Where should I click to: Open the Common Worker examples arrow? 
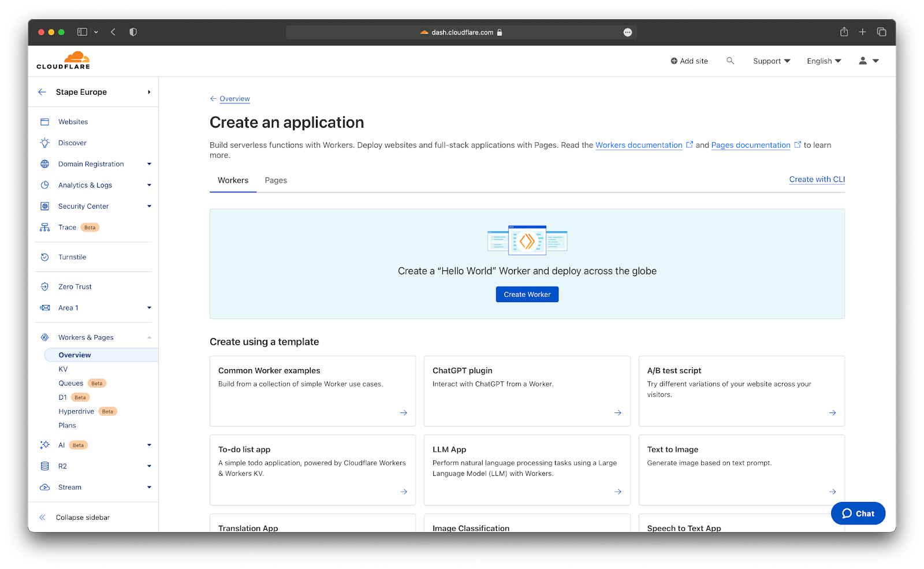(404, 412)
